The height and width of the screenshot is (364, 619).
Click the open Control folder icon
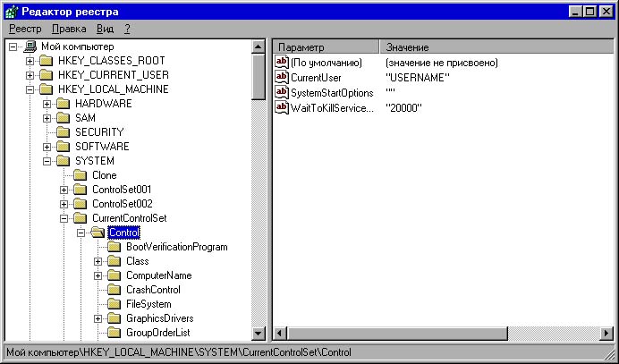point(98,233)
